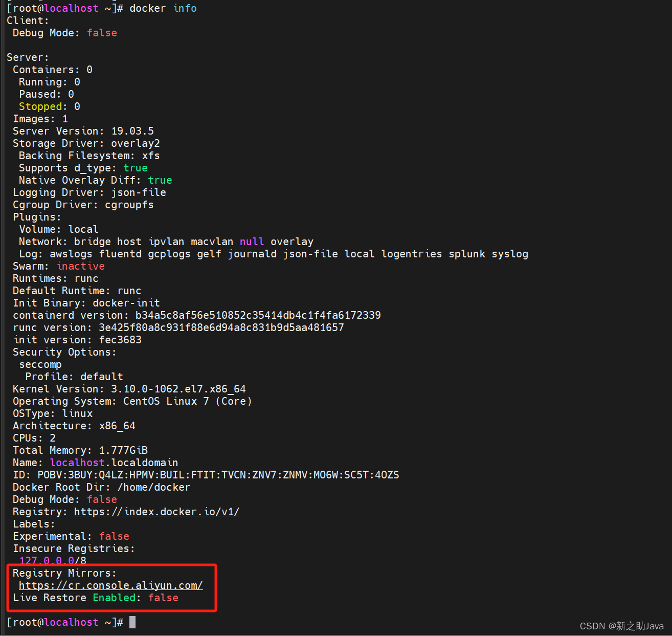Open the mirror link https://cr.console.aliyun.com/

pyautogui.click(x=111, y=585)
